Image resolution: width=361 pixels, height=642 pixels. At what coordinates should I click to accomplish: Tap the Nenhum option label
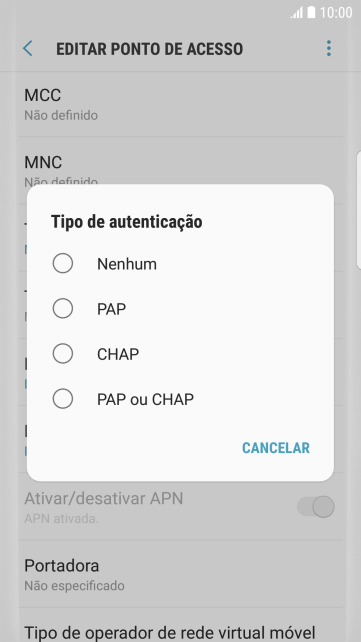point(127,264)
